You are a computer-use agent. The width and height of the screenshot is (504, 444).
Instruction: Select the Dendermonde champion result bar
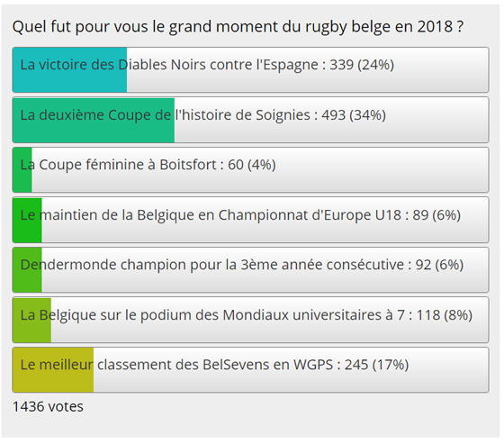(x=251, y=270)
